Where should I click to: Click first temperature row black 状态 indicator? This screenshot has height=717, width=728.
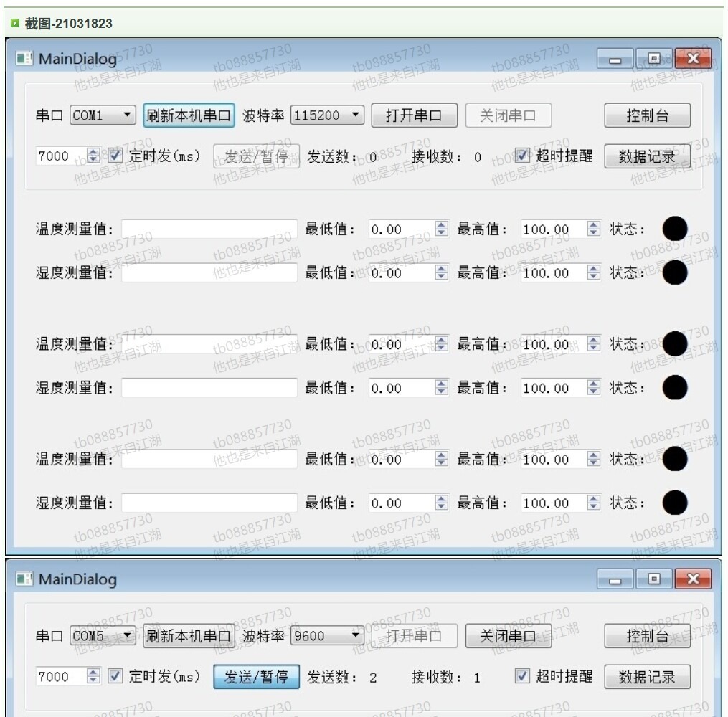coord(675,228)
